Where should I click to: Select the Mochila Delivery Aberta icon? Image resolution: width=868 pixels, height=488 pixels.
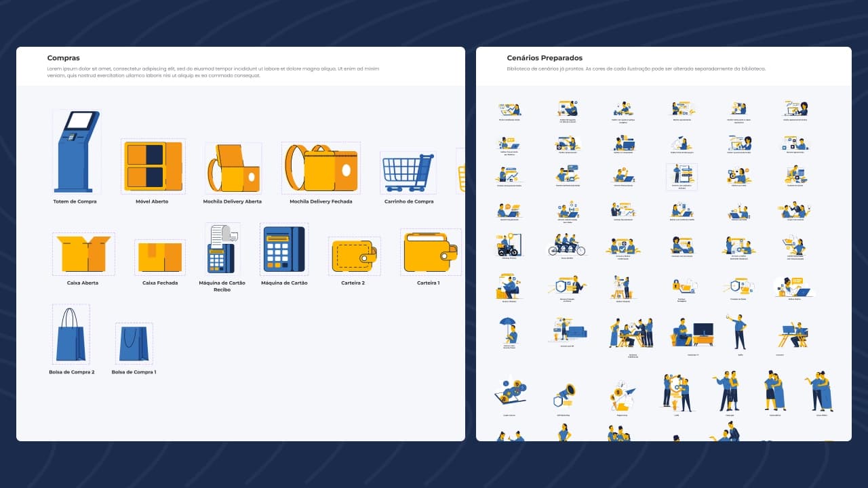(233, 169)
